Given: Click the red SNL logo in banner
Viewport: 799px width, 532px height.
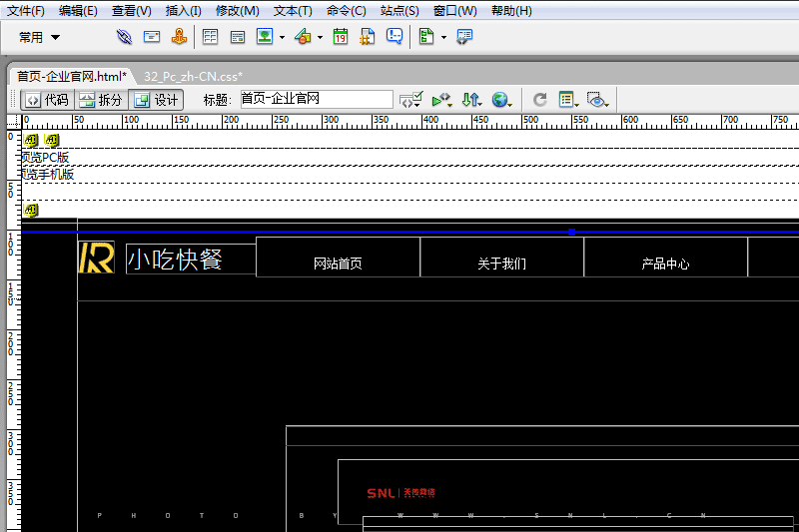Looking at the screenshot, I should click(x=401, y=493).
